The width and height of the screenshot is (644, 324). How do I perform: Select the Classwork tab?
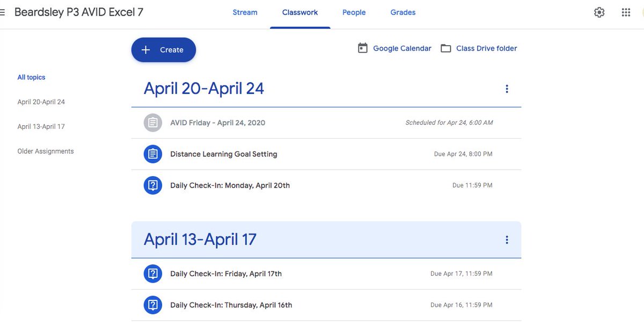coord(300,12)
